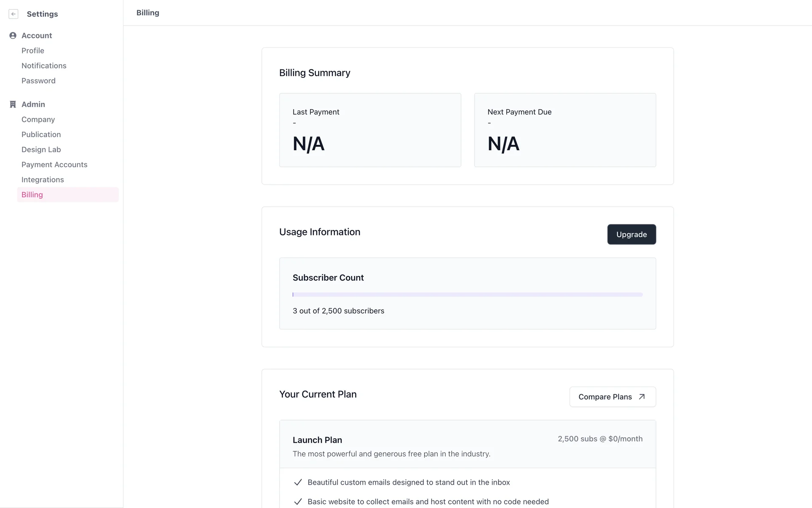Click checkmark icon beside basic website feature
Screen dimensions: 812x508
(298, 502)
